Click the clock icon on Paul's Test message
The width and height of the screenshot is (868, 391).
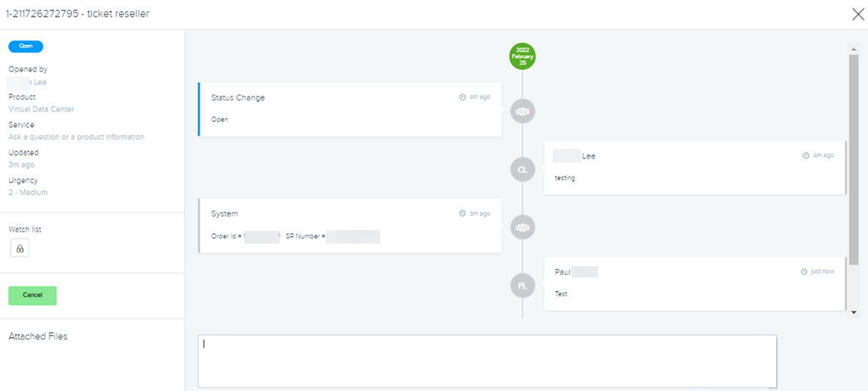(x=804, y=271)
